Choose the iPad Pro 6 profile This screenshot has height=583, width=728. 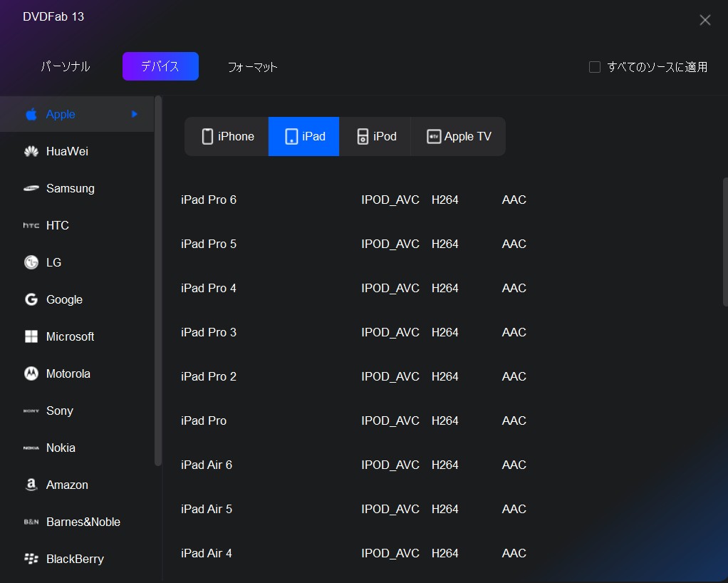pos(209,200)
